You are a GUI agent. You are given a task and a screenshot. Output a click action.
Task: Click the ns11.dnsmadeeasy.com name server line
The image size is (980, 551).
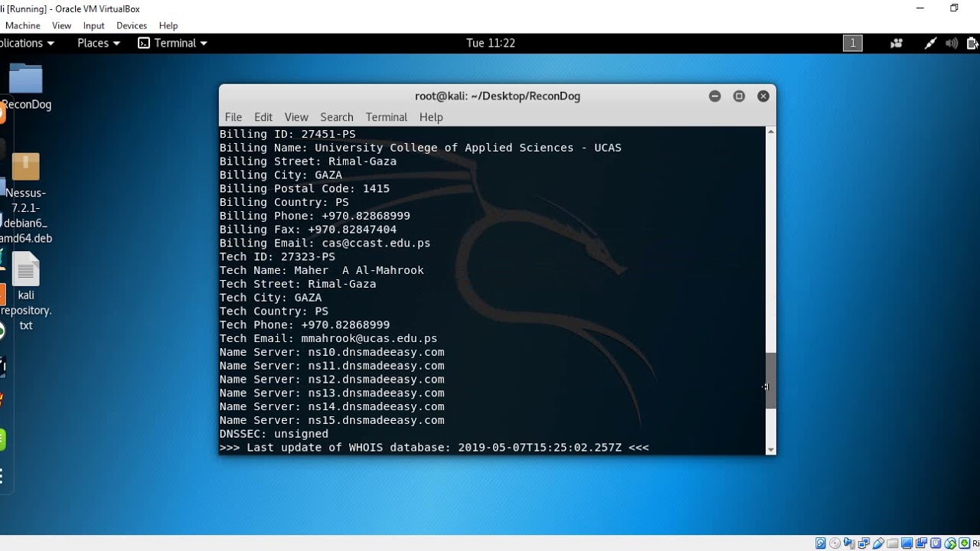pos(332,366)
